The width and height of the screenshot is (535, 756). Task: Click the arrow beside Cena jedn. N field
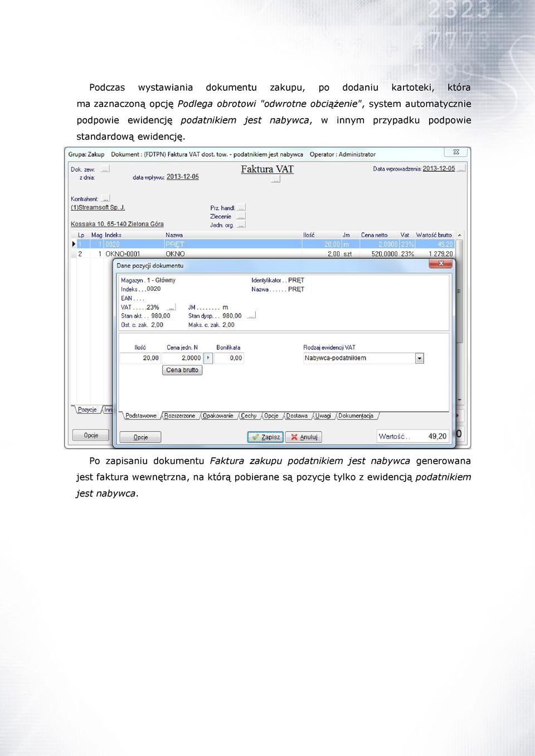208,358
